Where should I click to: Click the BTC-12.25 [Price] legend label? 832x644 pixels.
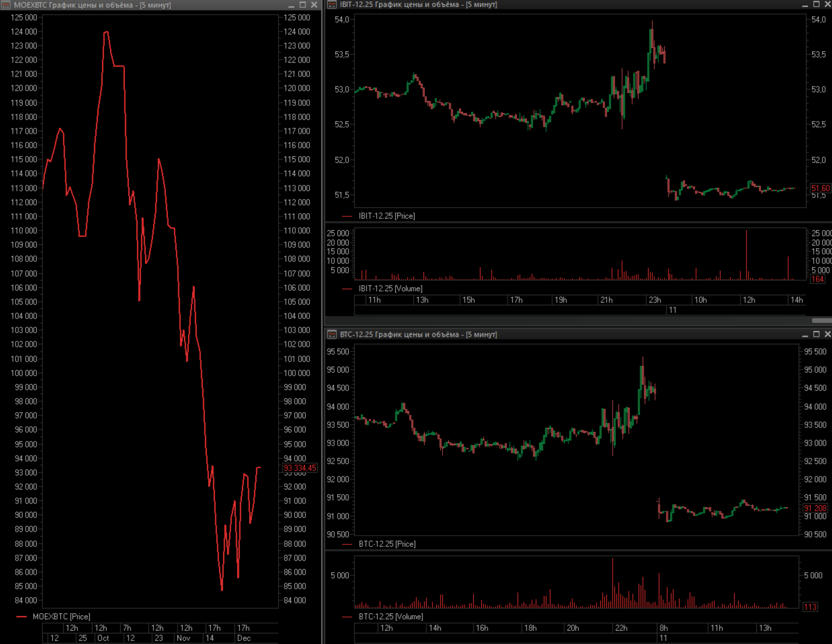click(x=387, y=544)
